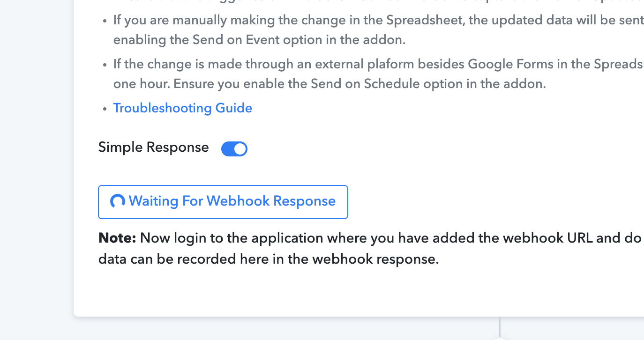Click the bullet dot before 'If you are manually'
The height and width of the screenshot is (340, 644).
point(105,22)
